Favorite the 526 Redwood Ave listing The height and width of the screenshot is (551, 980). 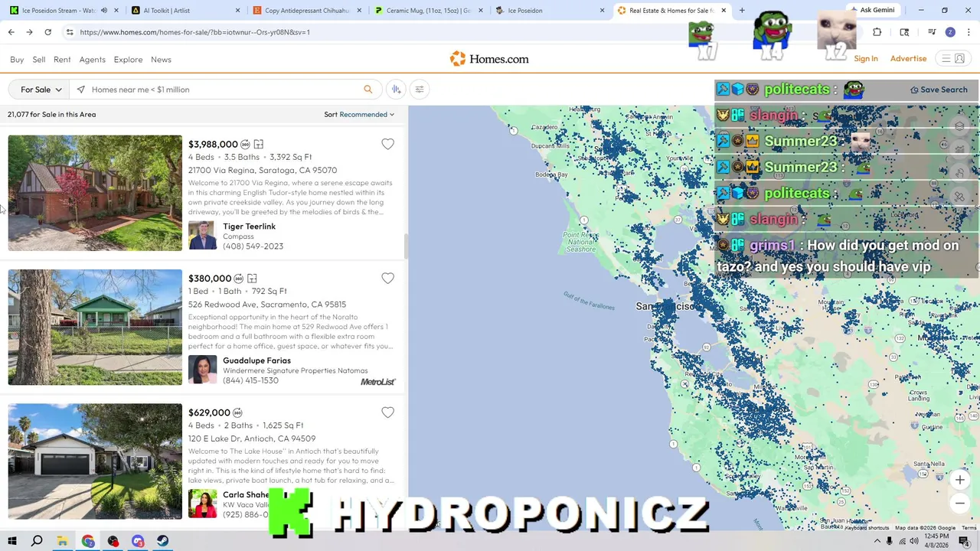pos(387,279)
